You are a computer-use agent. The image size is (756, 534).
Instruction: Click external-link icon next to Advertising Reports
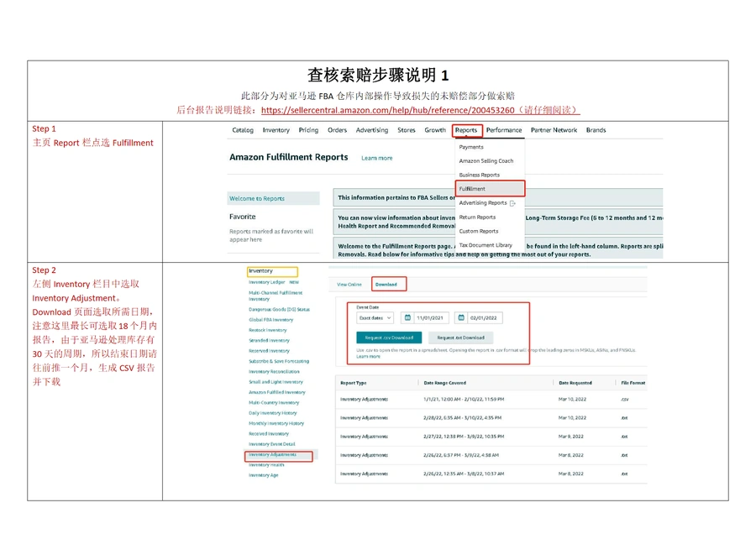point(512,203)
